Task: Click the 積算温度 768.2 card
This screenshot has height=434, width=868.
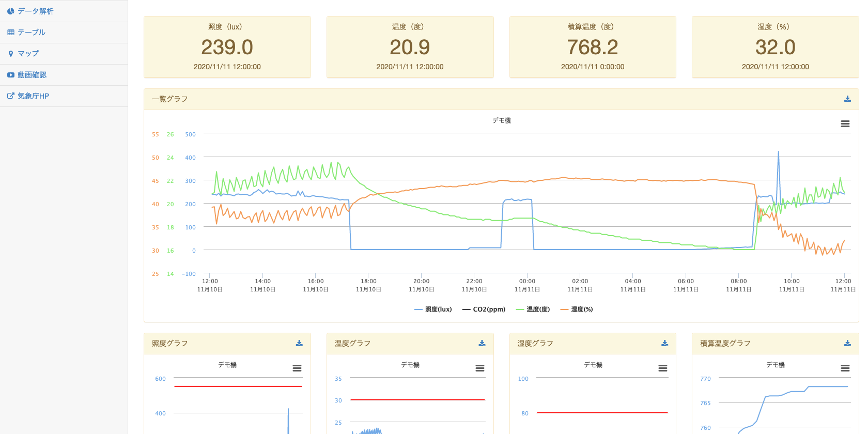Action: coord(593,47)
